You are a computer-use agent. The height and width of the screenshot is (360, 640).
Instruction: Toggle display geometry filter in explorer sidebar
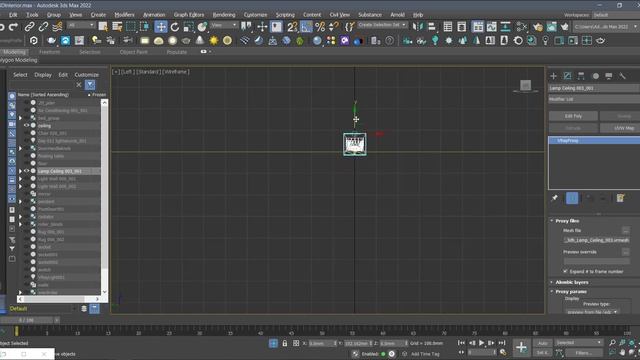click(x=12, y=96)
